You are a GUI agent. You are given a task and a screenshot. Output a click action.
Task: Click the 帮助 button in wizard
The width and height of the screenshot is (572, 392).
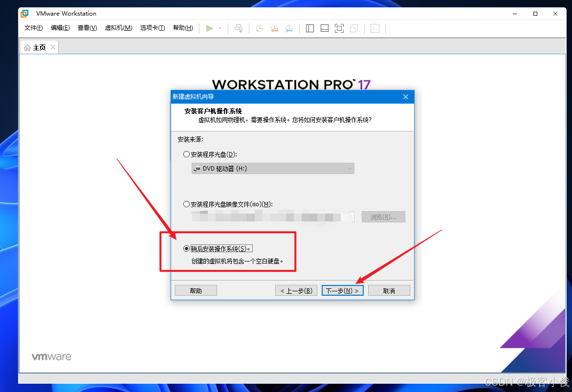(196, 291)
